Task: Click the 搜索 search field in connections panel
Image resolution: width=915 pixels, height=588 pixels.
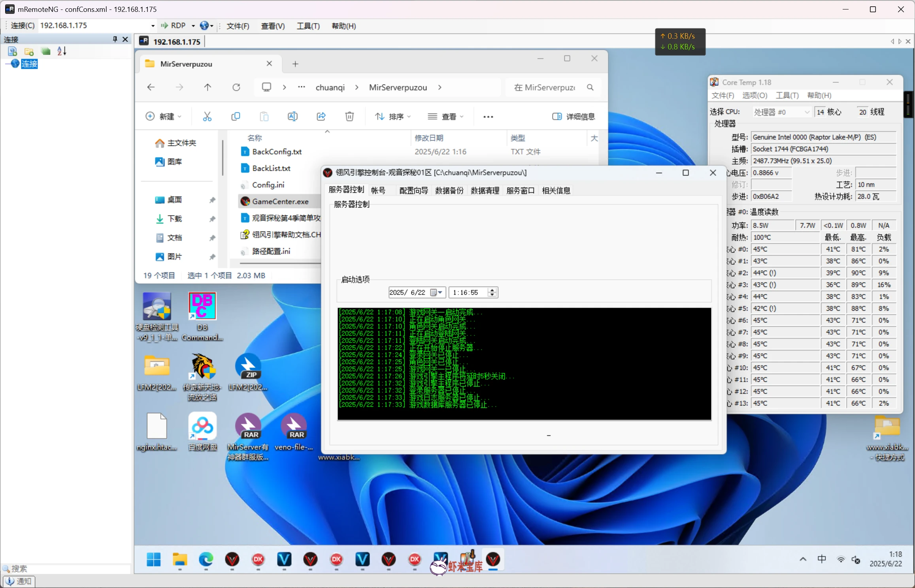Action: coord(66,569)
